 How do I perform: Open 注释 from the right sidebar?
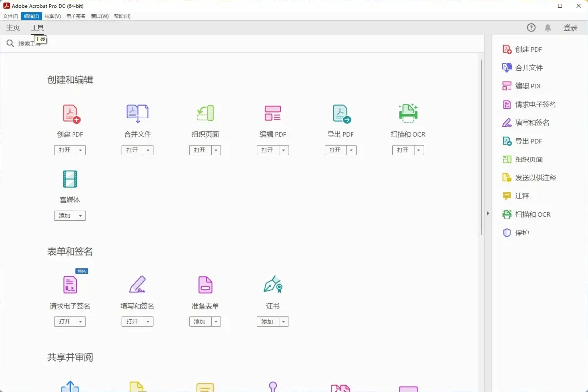click(515, 196)
